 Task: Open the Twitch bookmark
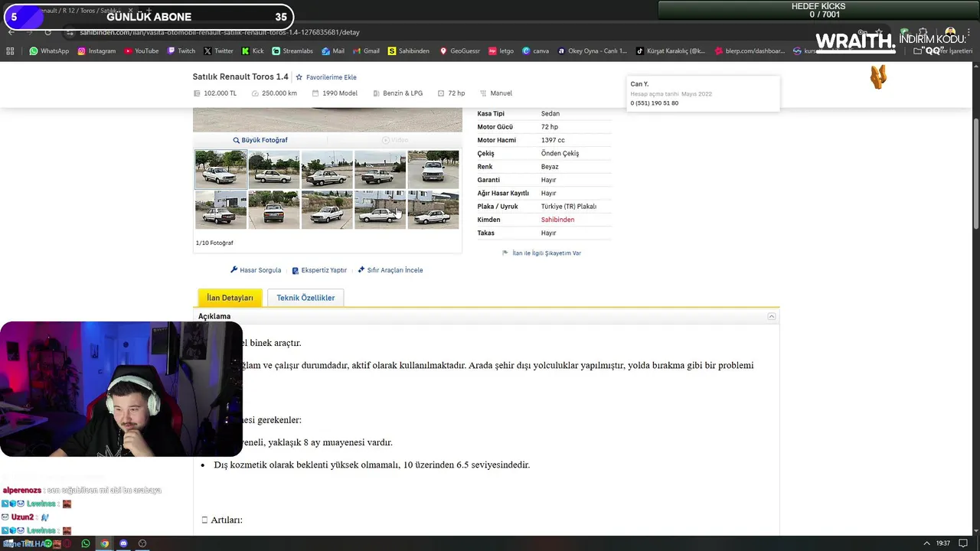[x=181, y=51]
